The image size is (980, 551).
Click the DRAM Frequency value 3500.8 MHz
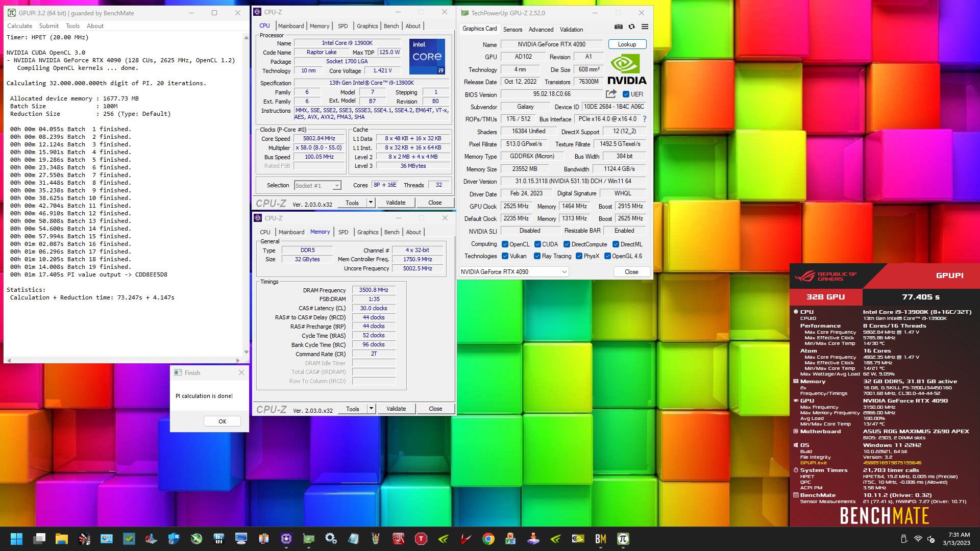(374, 290)
